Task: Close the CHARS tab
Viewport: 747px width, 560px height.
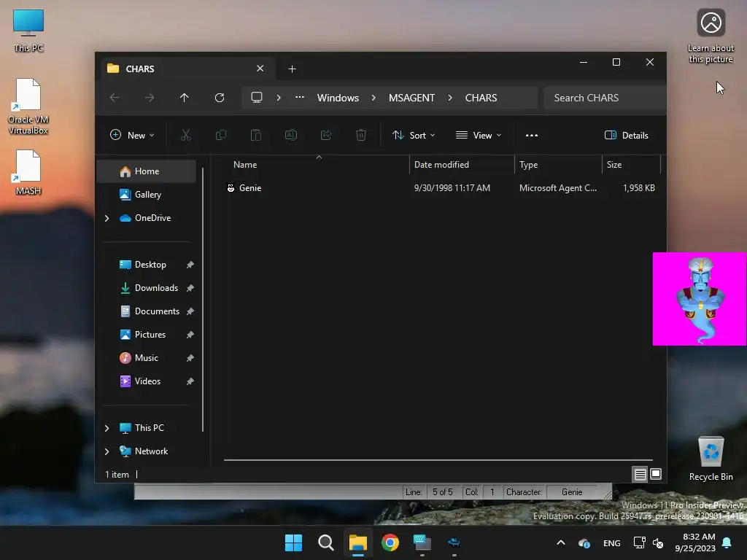Action: click(260, 69)
